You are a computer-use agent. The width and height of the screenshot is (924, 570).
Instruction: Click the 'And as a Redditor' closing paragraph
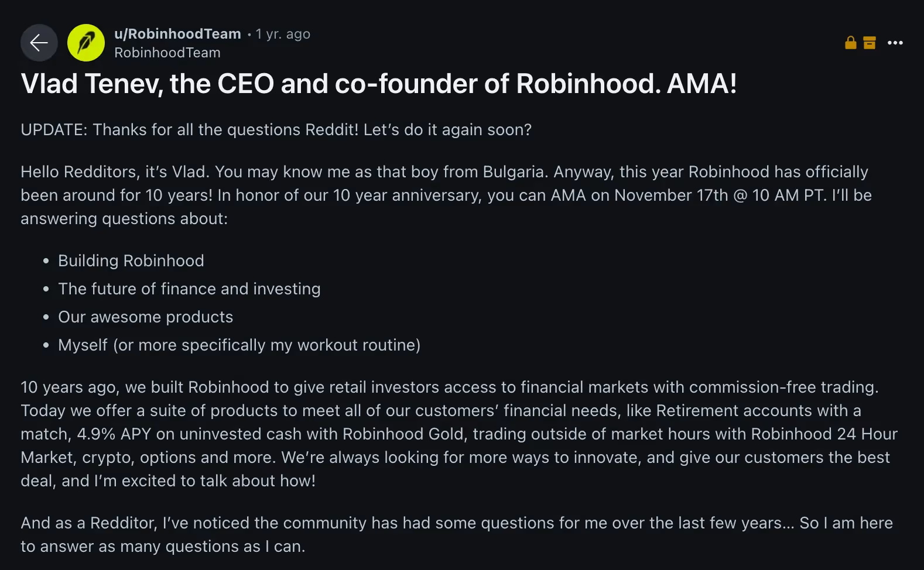pyautogui.click(x=457, y=534)
